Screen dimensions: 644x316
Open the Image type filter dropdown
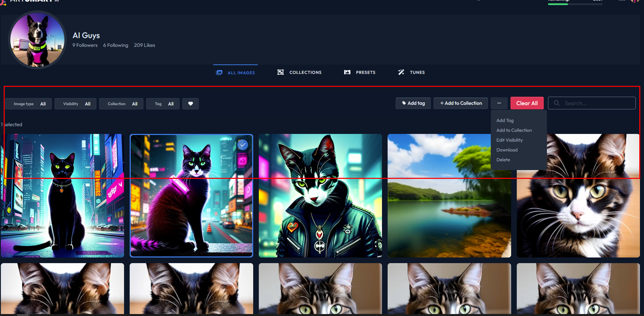[x=29, y=104]
